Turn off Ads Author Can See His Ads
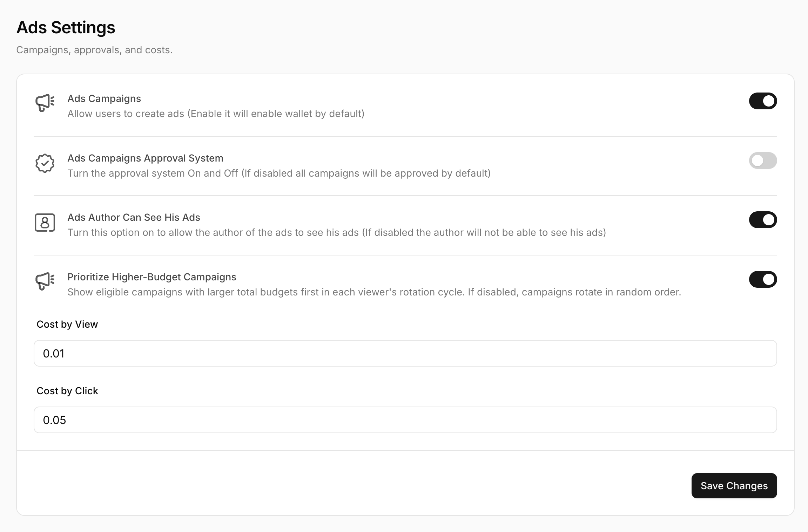This screenshot has width=808, height=532. (763, 220)
